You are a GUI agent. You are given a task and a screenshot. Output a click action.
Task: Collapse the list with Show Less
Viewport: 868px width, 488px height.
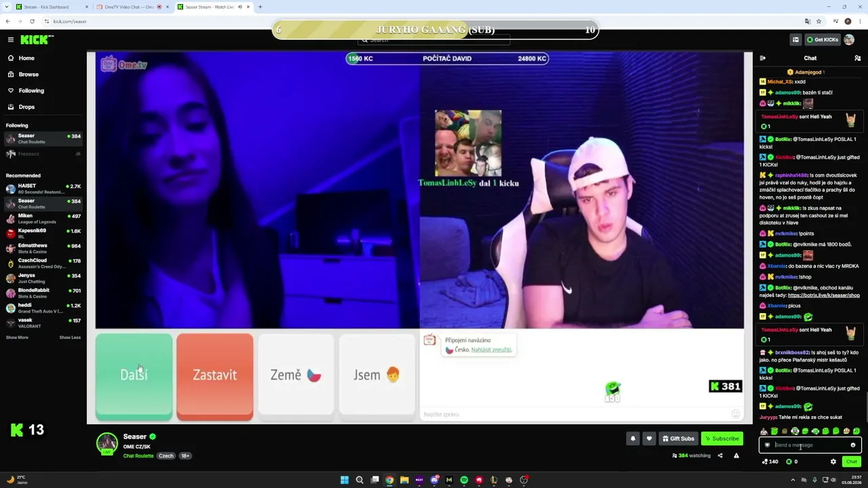70,338
